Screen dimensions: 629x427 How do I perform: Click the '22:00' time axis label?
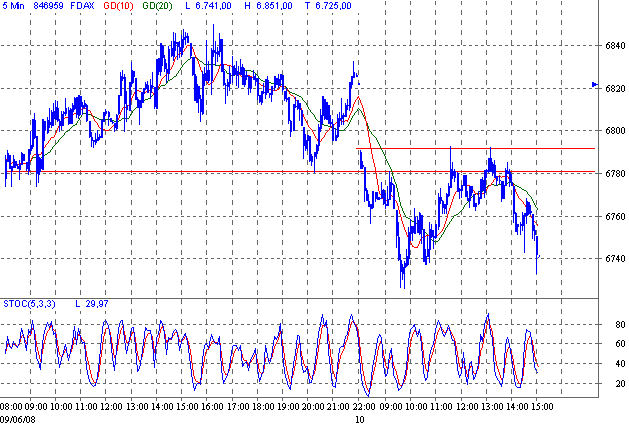pyautogui.click(x=364, y=407)
